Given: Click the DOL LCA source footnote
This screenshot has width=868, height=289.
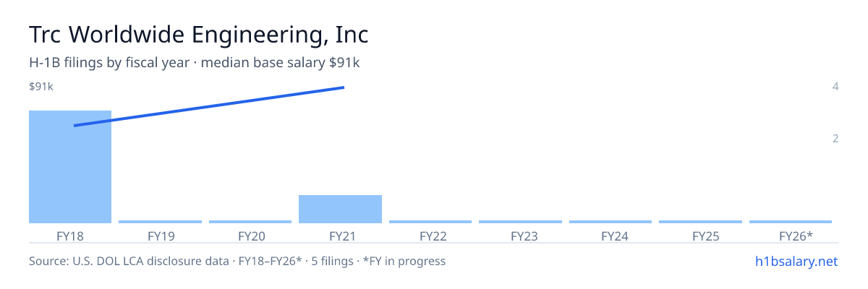Looking at the screenshot, I should [x=237, y=261].
